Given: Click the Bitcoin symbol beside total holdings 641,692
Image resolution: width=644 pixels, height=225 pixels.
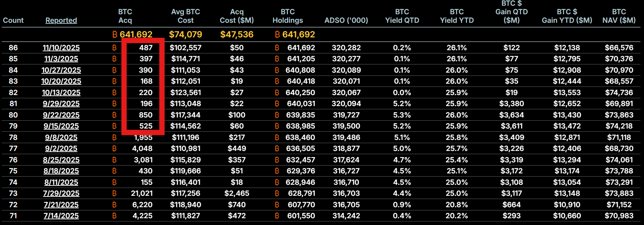Looking at the screenshot, I should pos(277,35).
